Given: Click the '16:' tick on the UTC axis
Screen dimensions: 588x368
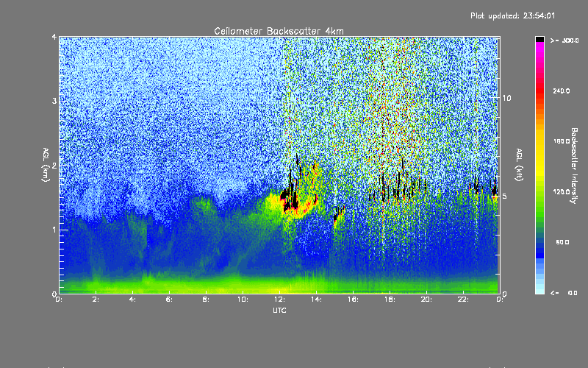Looking at the screenshot, I should [354, 300].
